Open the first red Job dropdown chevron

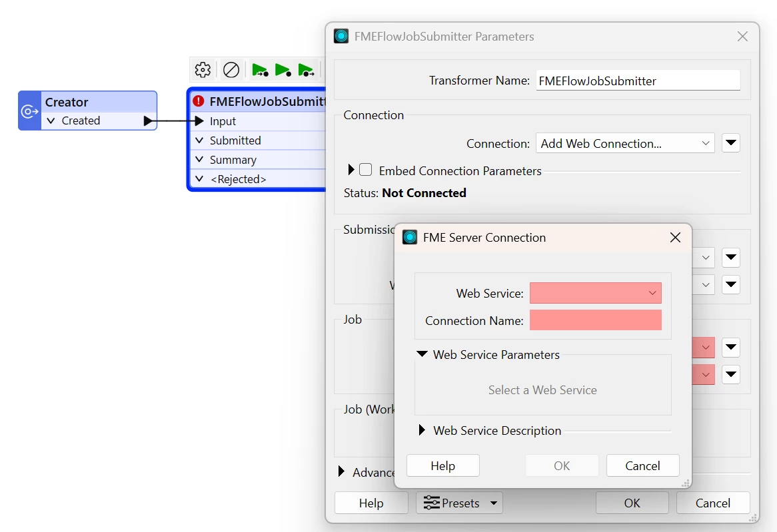(x=705, y=348)
